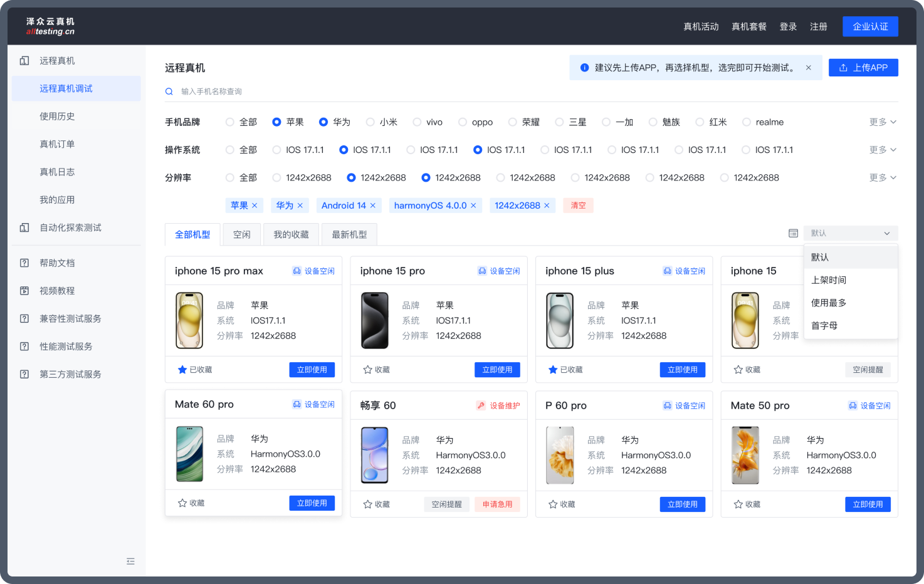
Task: Click 立即使用 for Mate 60 pro
Action: point(312,503)
